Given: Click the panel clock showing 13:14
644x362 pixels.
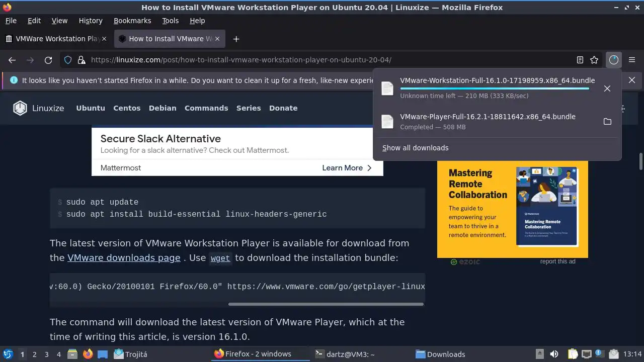Looking at the screenshot, I should pyautogui.click(x=632, y=354).
